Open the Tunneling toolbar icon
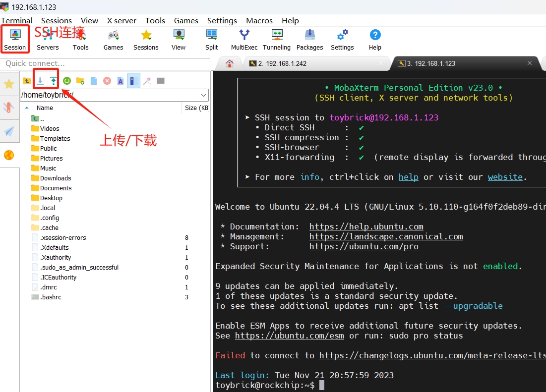 (277, 39)
